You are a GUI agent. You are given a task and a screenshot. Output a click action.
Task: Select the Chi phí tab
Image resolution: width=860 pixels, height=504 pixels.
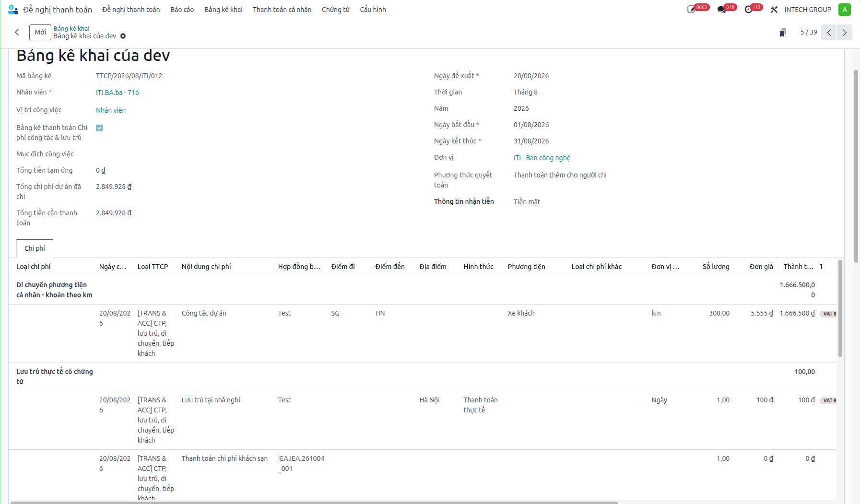pos(35,248)
